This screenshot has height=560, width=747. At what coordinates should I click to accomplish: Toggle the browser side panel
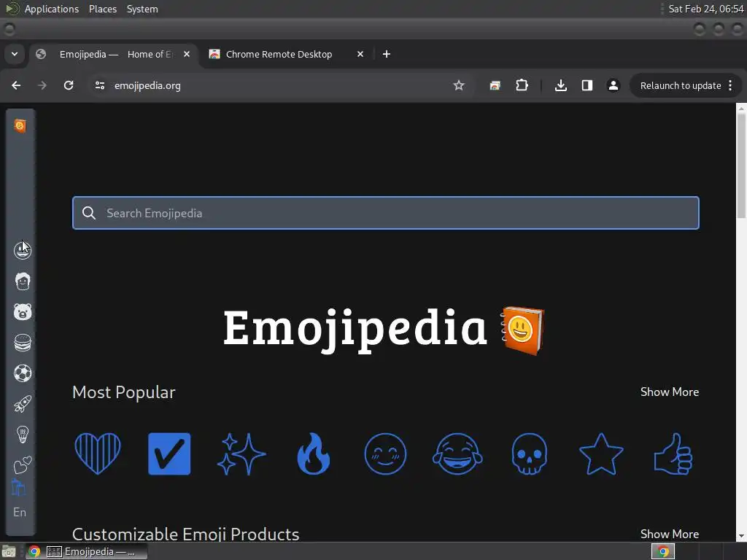(587, 85)
